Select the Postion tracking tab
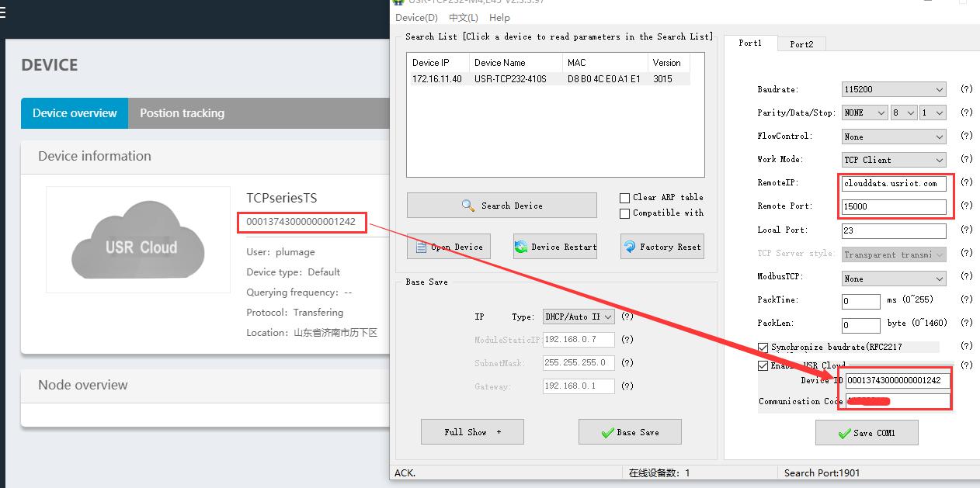Screen dimensions: 980x488 click(182, 113)
